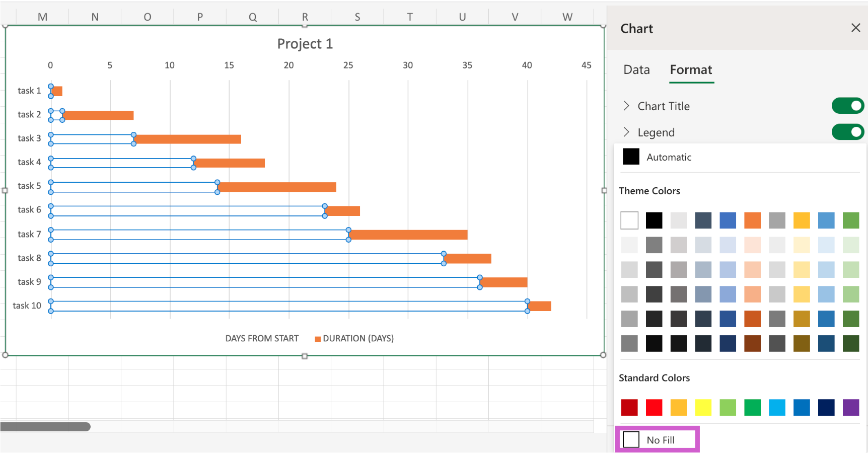The image size is (868, 456).
Task: Turn off the Chart Title toggle
Action: (x=847, y=106)
